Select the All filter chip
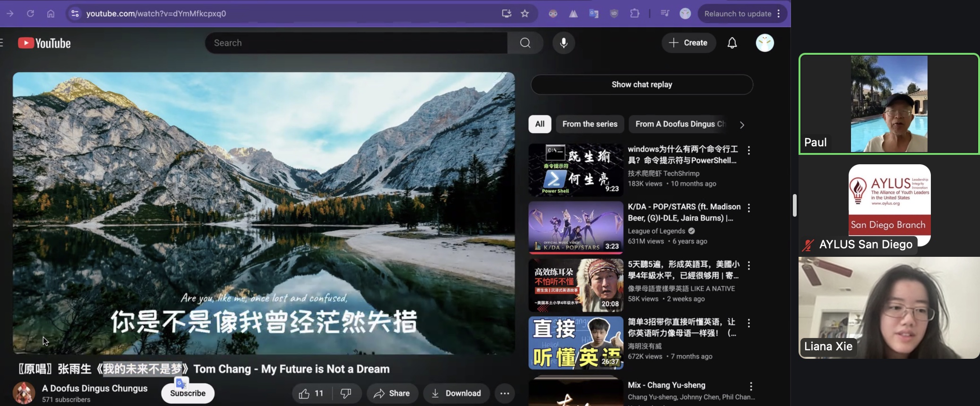This screenshot has height=406, width=980. [540, 124]
